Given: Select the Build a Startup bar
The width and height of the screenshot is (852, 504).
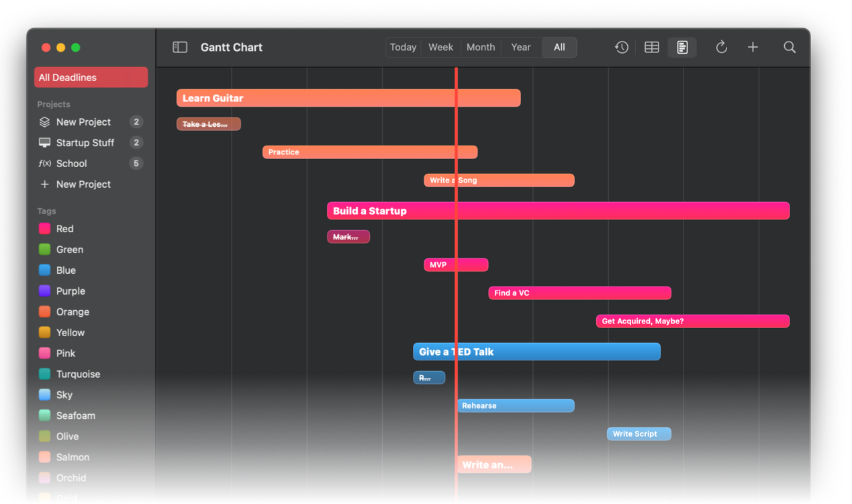Looking at the screenshot, I should [557, 211].
